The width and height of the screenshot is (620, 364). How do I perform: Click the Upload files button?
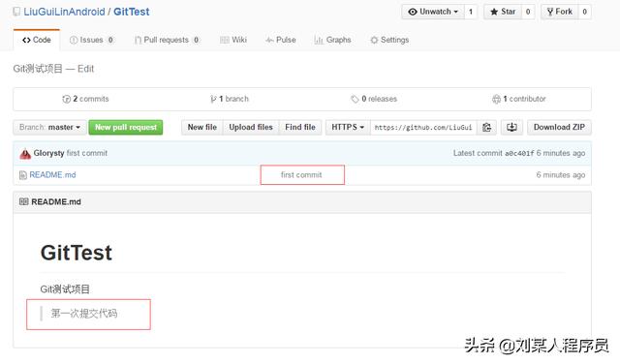point(251,127)
